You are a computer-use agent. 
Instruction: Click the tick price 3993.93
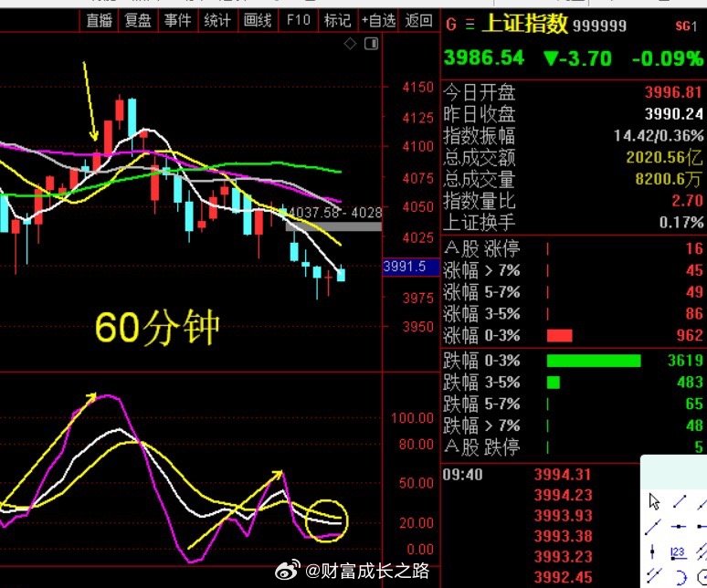pos(563,516)
